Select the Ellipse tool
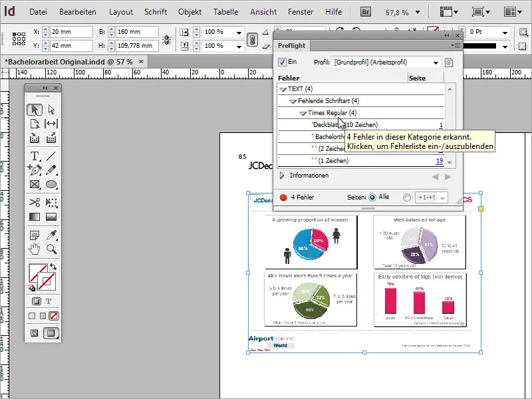The width and height of the screenshot is (532, 399). (x=51, y=184)
